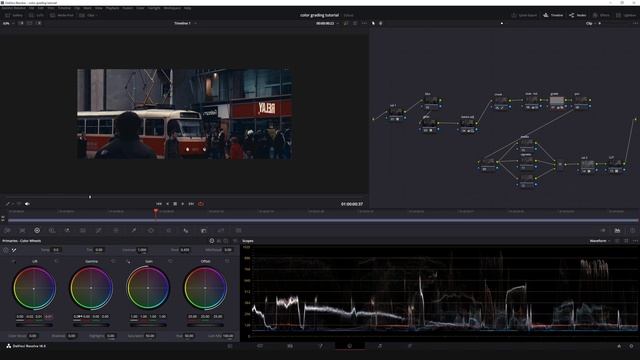Toggle the Lightbox view
Screen dimensions: 640x360
click(626, 15)
